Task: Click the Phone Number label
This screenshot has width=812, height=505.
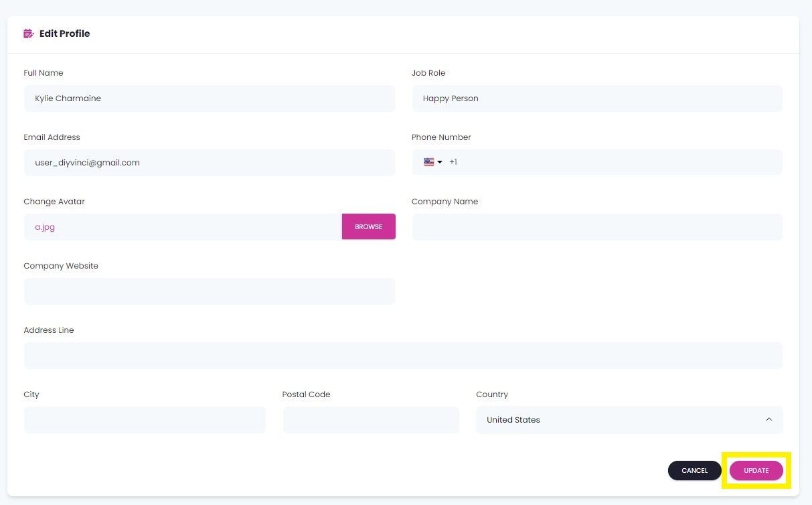Action: coord(441,137)
